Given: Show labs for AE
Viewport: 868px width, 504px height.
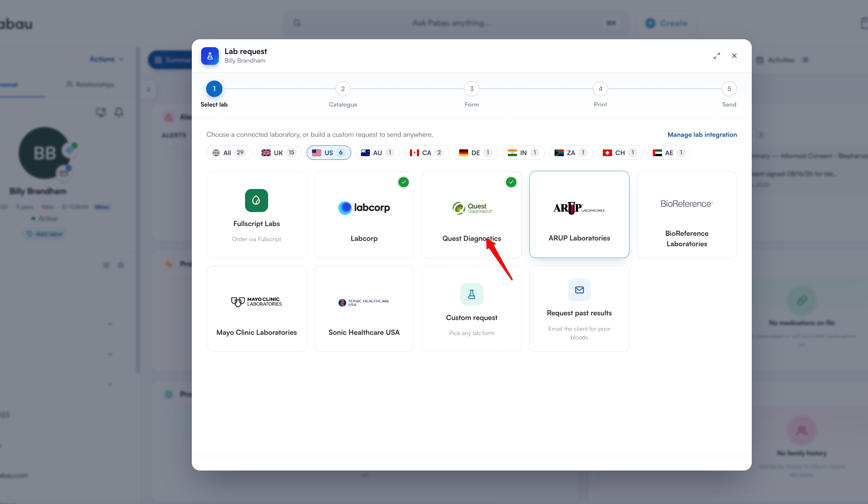Looking at the screenshot, I should tap(669, 153).
